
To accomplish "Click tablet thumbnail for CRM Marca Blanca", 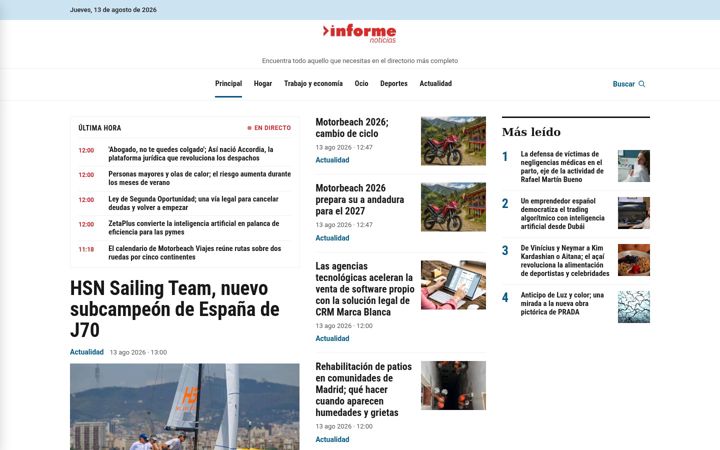I will pos(453,285).
